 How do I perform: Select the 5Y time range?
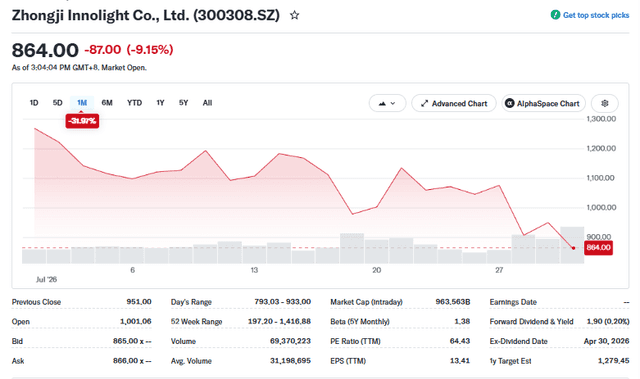[x=184, y=103]
